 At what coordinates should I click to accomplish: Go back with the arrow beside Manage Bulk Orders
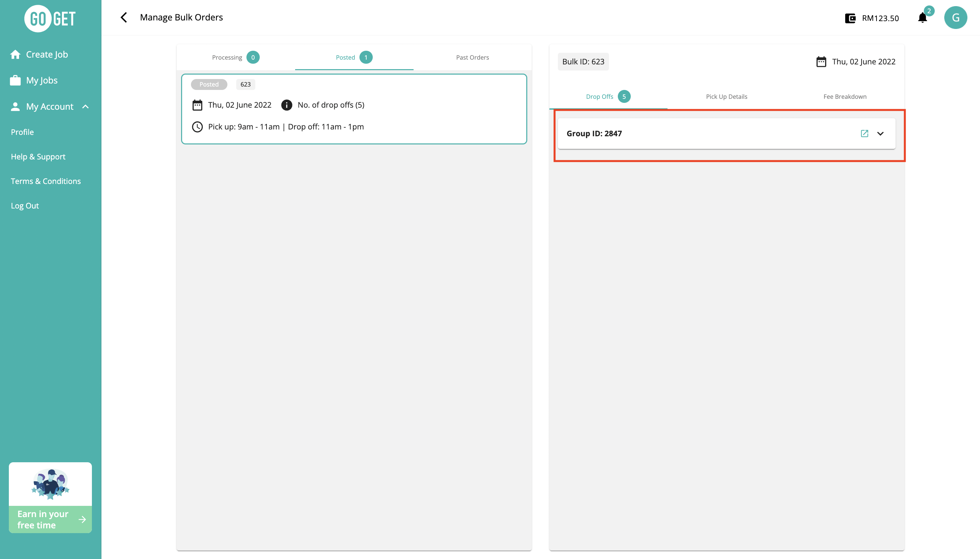[x=124, y=17]
